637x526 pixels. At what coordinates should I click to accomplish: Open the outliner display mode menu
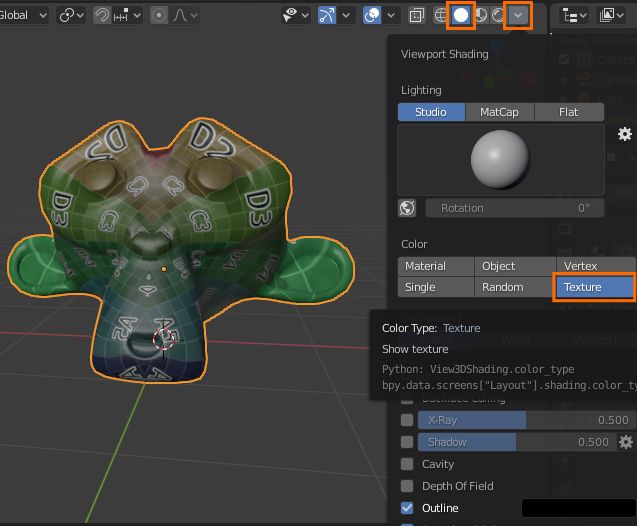[x=611, y=15]
